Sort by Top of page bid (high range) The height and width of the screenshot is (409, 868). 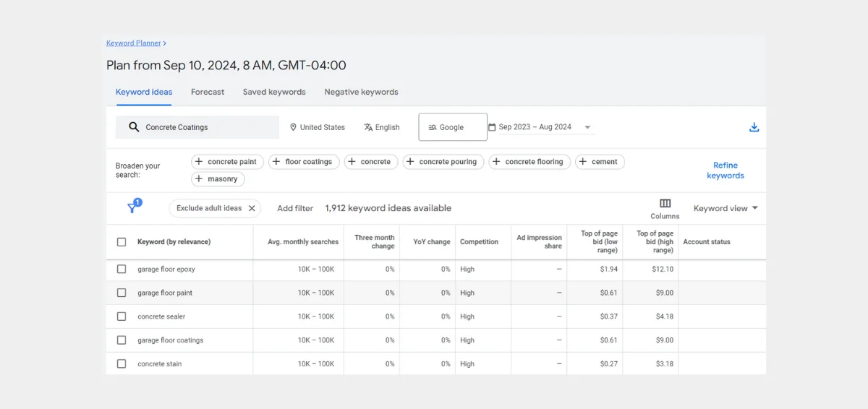(655, 242)
